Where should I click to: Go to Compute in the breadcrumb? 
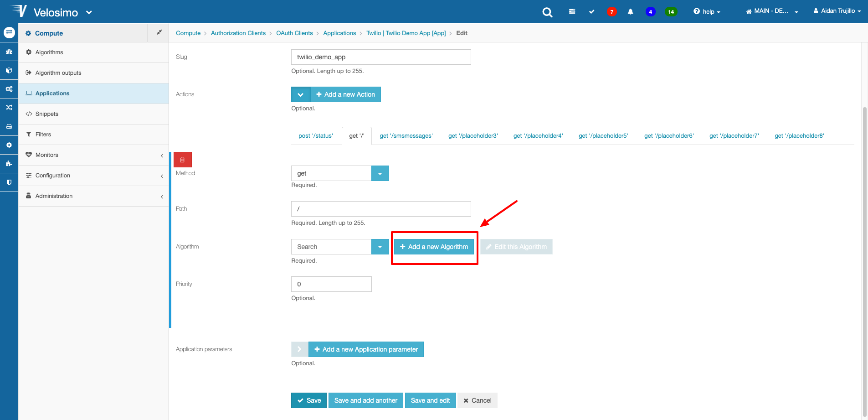(x=188, y=33)
